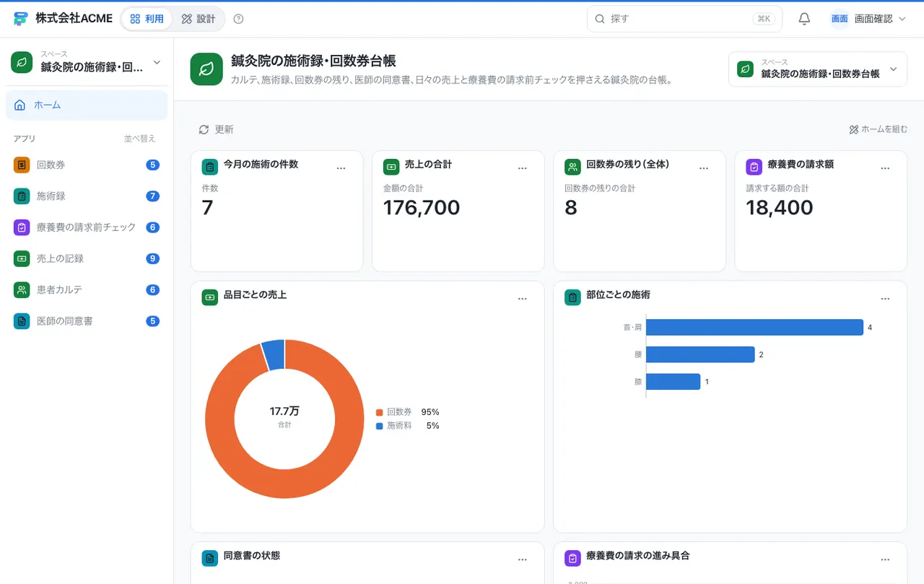Image resolution: width=924 pixels, height=584 pixels.
Task: Click ホームを組む to arrange the home
Action: [878, 129]
